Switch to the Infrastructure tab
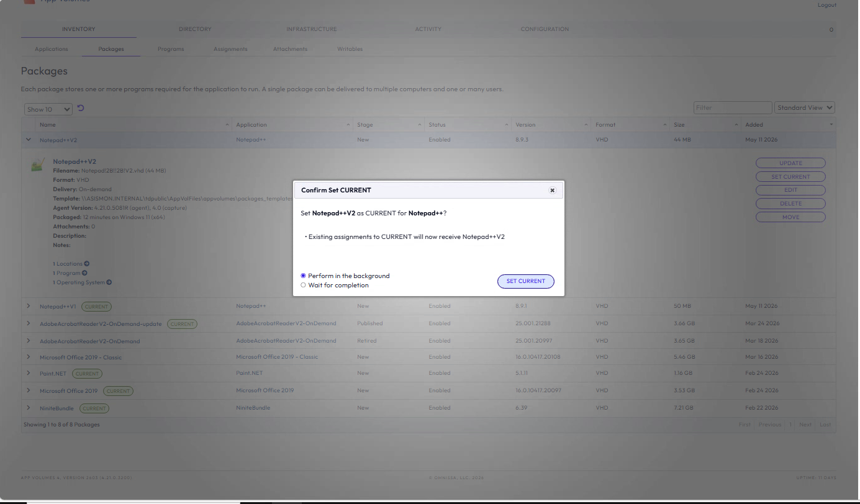The width and height of the screenshot is (860, 504). [x=312, y=29]
